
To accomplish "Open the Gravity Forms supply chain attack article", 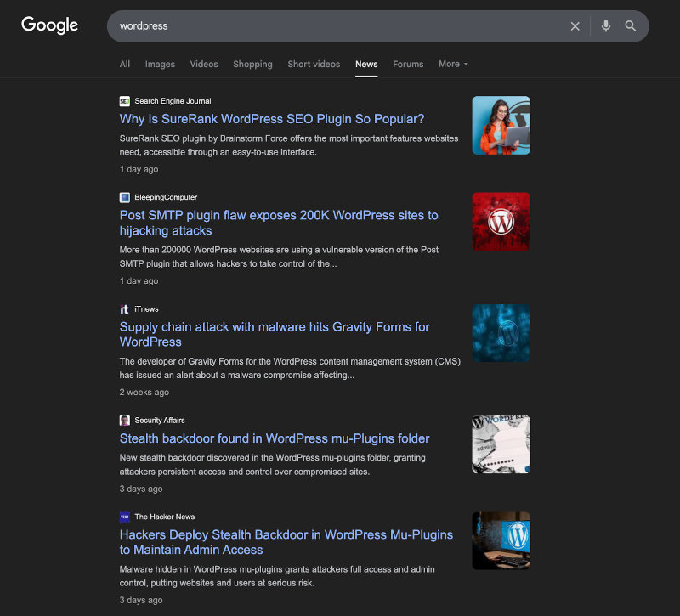I will pyautogui.click(x=275, y=334).
